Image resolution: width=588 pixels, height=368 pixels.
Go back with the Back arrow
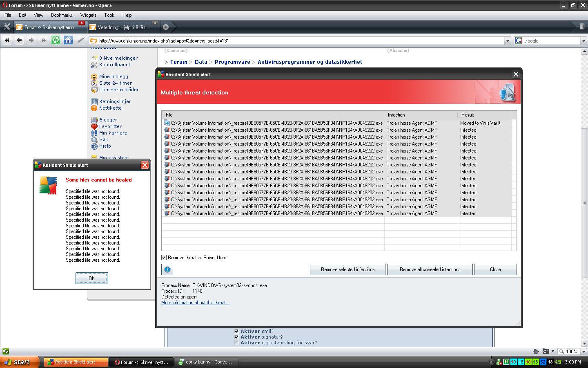coord(19,40)
